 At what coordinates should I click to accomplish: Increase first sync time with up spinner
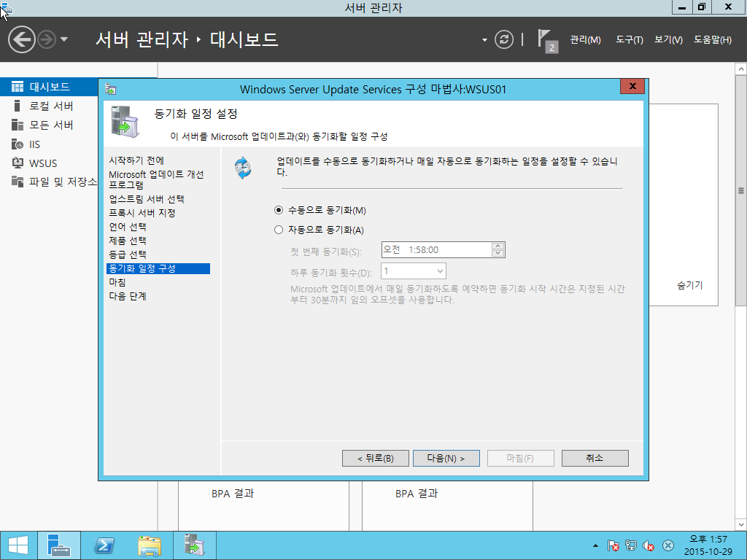point(498,246)
